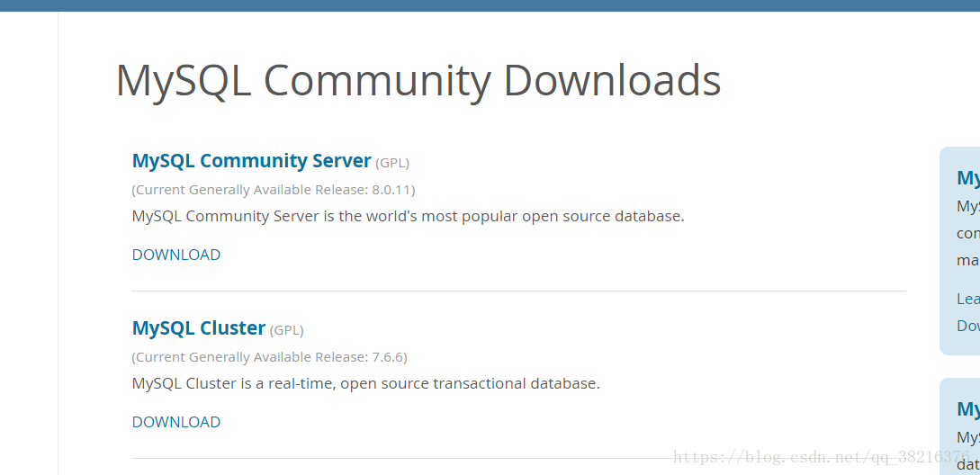Click GPL label beside MySQL Cluster
This screenshot has height=475, width=980.
tap(287, 331)
